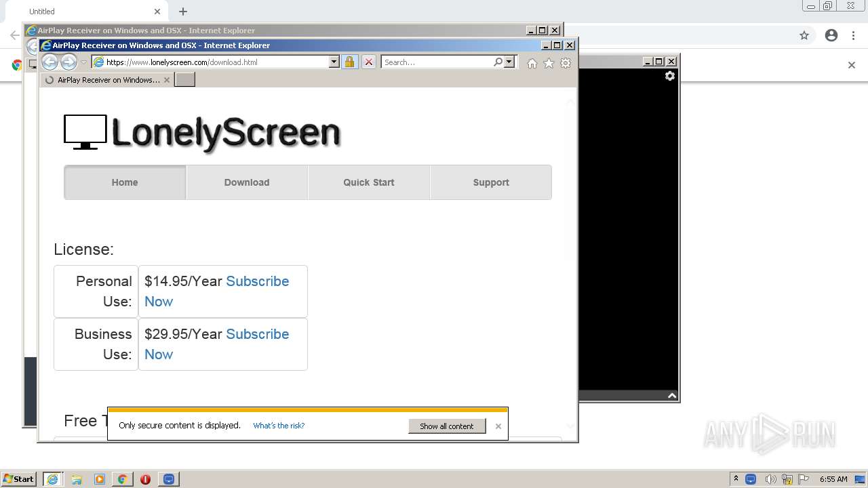Image resolution: width=868 pixels, height=488 pixels.
Task: Open File Explorer folder in taskbar
Action: 77,479
